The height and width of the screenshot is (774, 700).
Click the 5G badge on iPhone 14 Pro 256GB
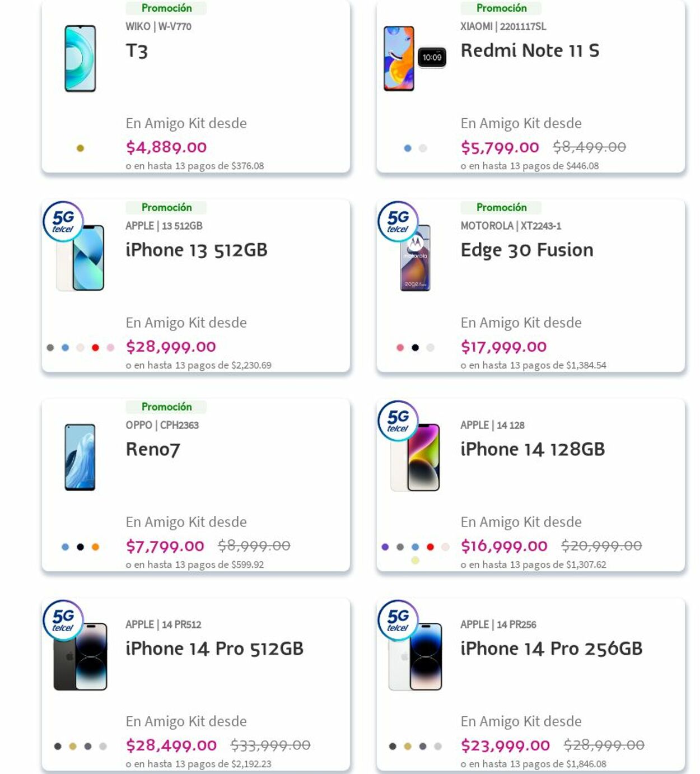[398, 620]
